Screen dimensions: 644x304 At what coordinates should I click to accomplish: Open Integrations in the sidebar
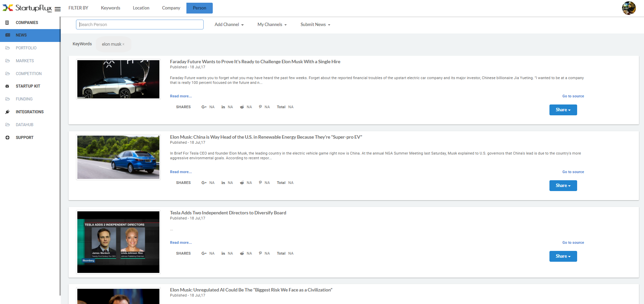point(30,112)
